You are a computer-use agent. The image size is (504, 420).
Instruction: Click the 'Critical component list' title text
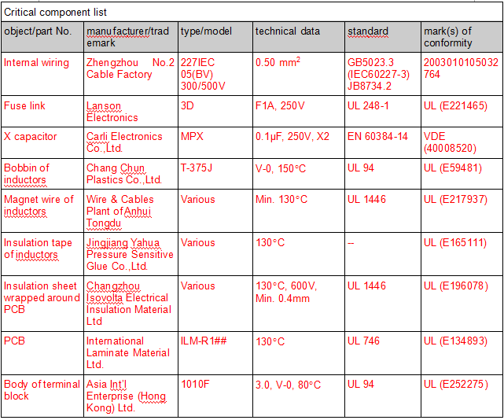tap(55, 13)
